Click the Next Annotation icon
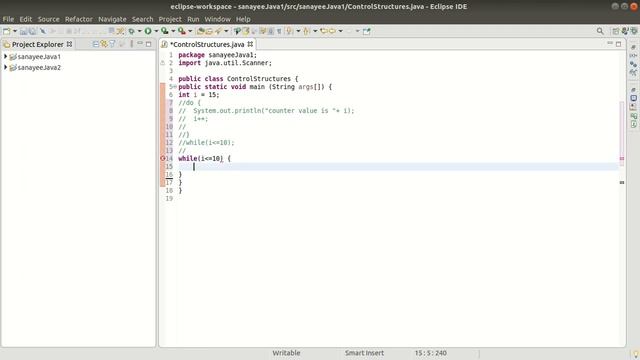640x360 pixels. (x=289, y=31)
